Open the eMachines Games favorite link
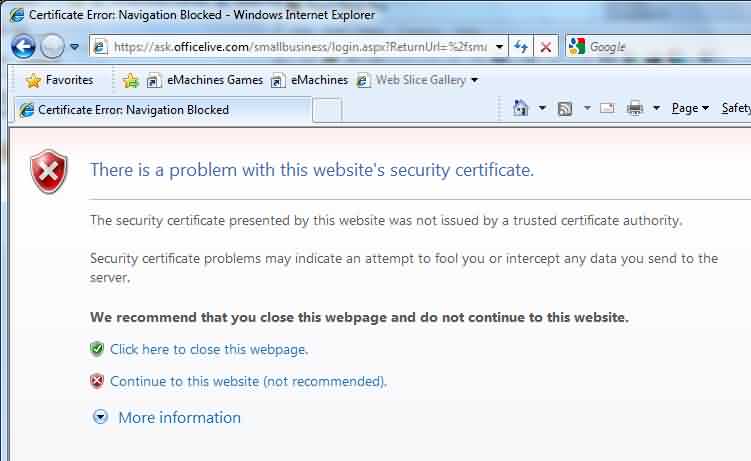 point(215,80)
